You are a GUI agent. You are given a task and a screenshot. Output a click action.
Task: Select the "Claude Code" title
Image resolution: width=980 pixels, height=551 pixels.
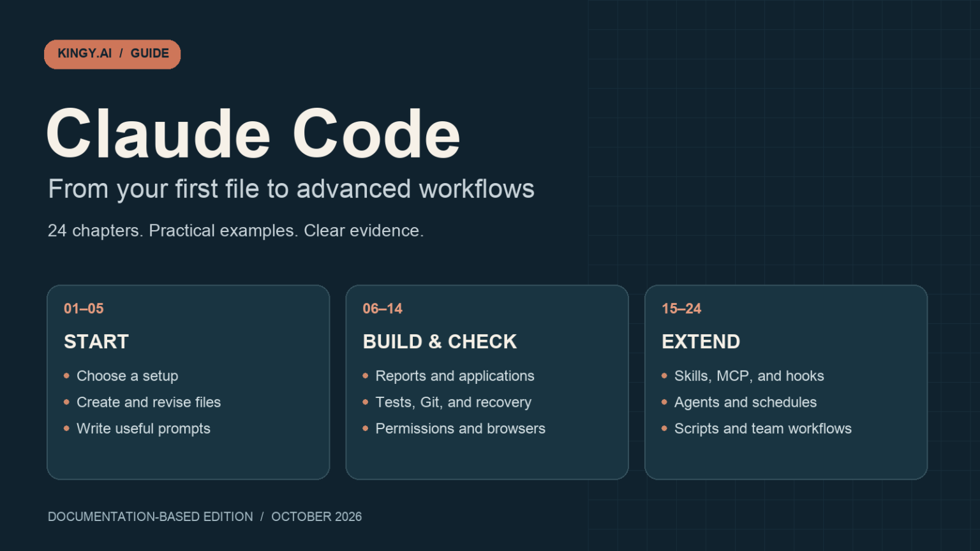click(253, 133)
